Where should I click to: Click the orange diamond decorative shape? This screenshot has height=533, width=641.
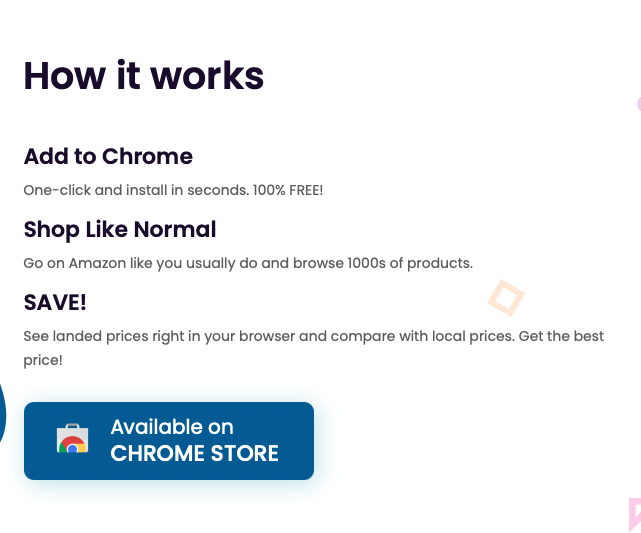click(506, 298)
